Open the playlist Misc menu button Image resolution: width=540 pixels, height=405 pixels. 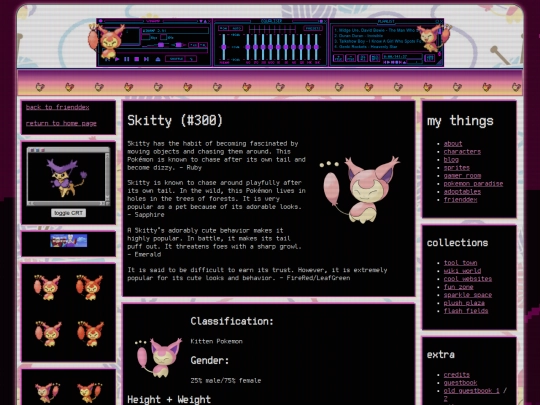click(x=375, y=58)
